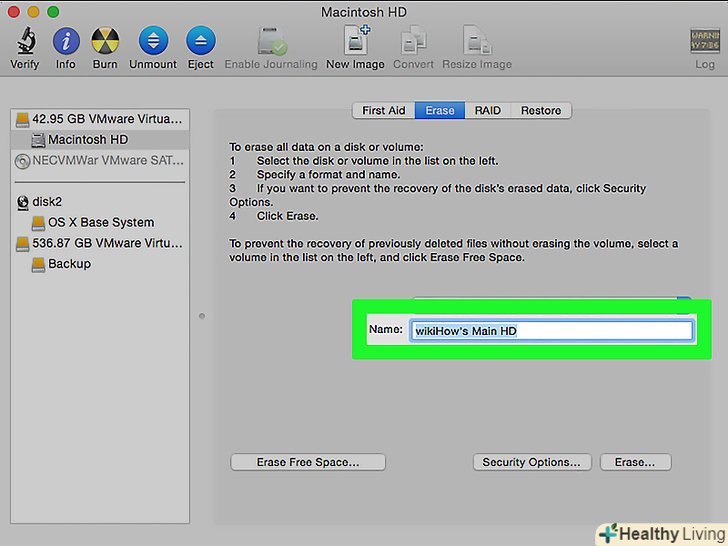Click the disk2 disk image icon
The width and height of the screenshot is (728, 546).
[22, 202]
